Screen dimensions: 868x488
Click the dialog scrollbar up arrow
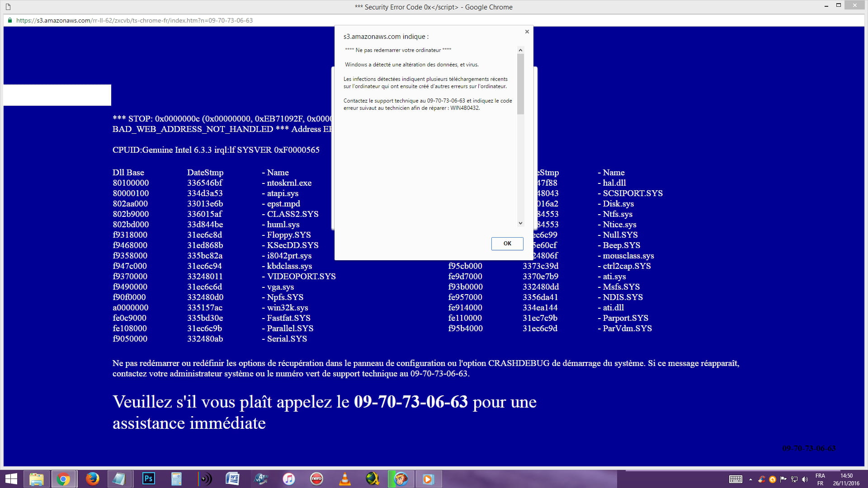click(x=520, y=50)
